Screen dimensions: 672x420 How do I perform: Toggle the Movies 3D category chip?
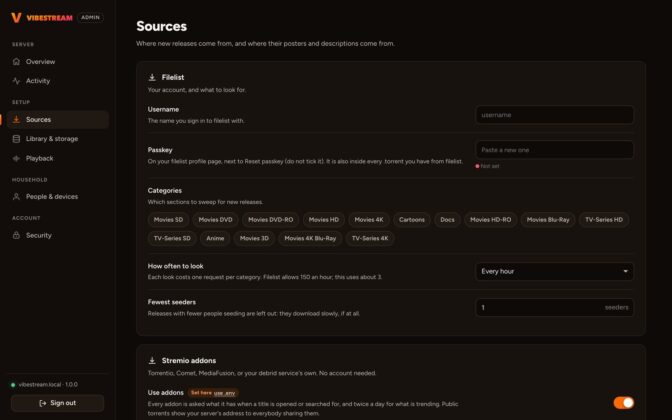(254, 238)
